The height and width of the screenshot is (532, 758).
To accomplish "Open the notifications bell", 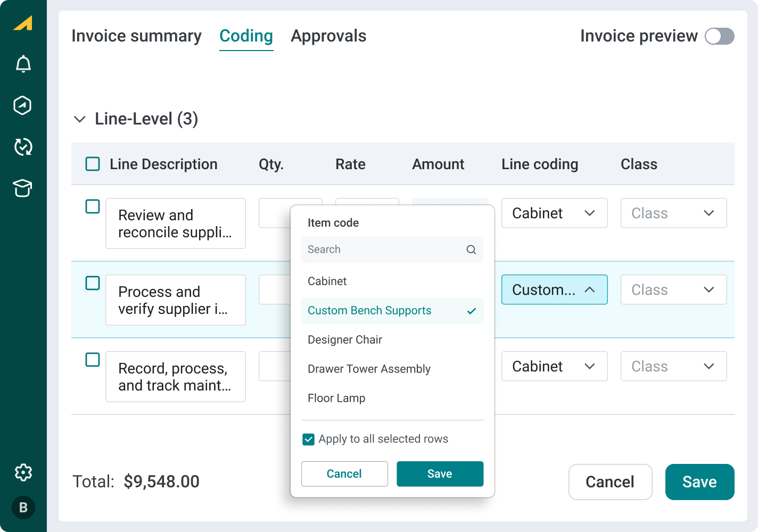I will click(x=23, y=64).
